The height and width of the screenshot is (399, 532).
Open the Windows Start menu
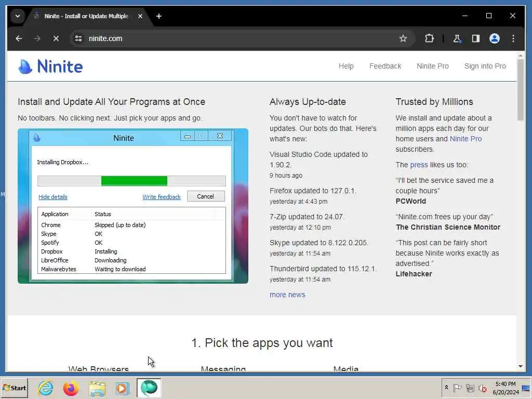(14, 388)
